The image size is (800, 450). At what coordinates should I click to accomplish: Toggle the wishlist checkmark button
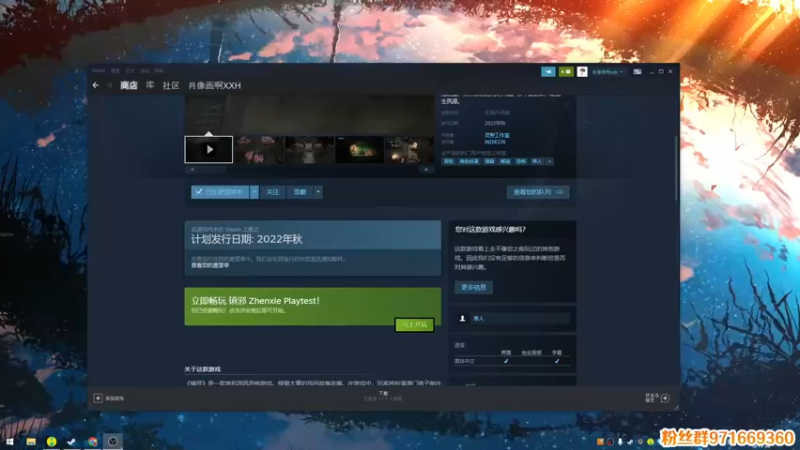pos(220,192)
